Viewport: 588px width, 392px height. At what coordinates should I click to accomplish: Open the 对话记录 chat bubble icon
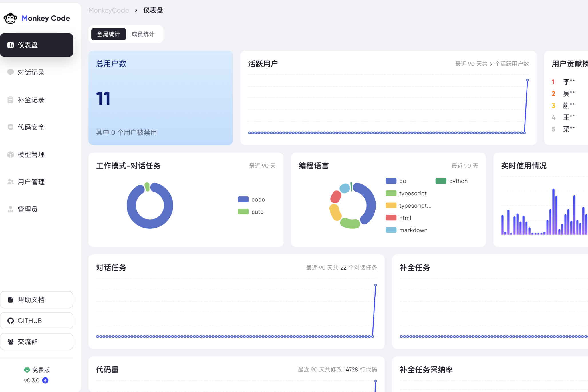[x=11, y=72]
